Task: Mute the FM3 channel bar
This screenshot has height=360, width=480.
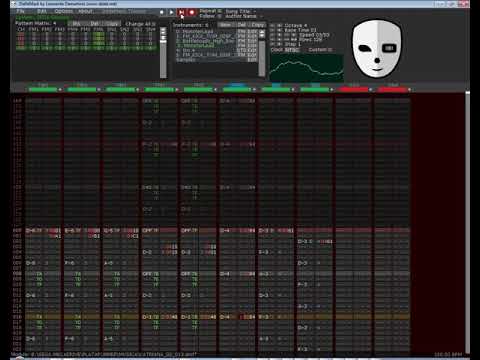Action: coord(120,89)
